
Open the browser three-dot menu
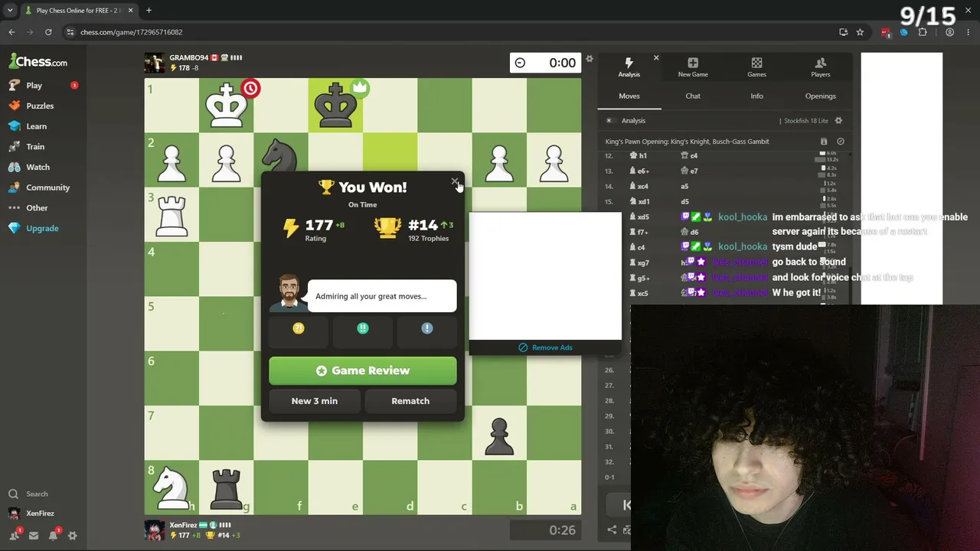click(969, 32)
